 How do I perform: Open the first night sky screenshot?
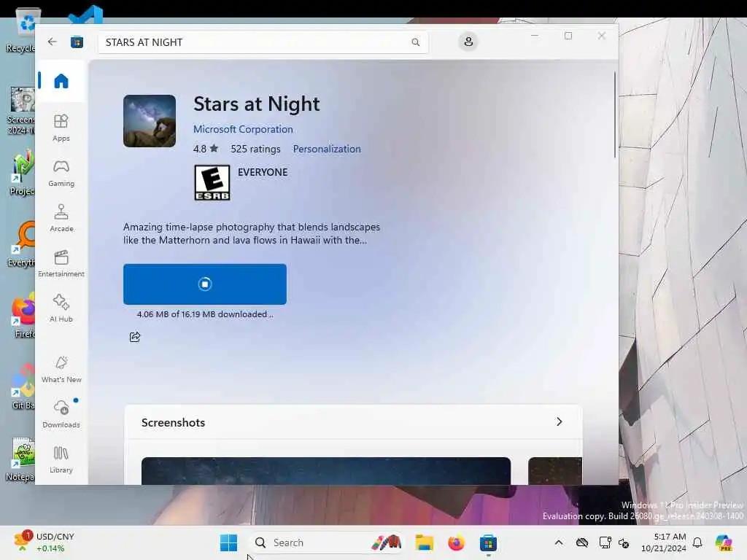326,471
